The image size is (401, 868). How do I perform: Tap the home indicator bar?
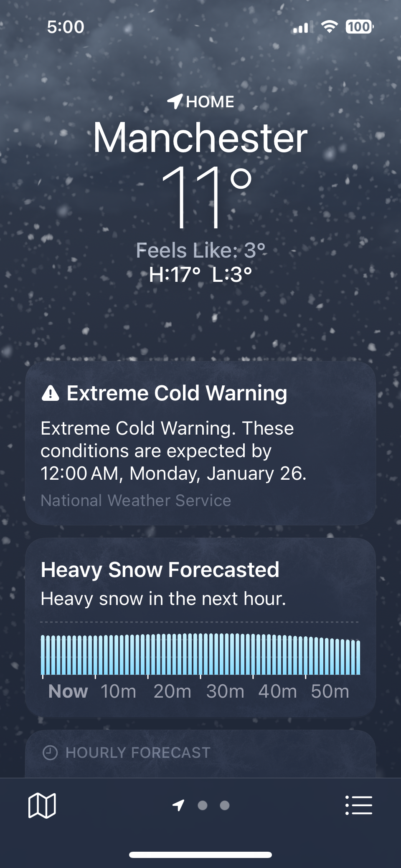[x=200, y=855]
